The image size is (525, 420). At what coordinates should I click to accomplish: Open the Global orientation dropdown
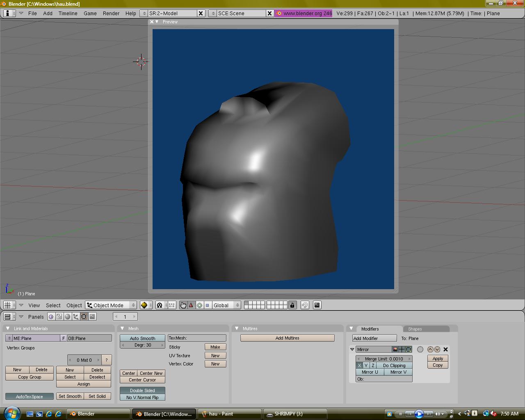(226, 305)
